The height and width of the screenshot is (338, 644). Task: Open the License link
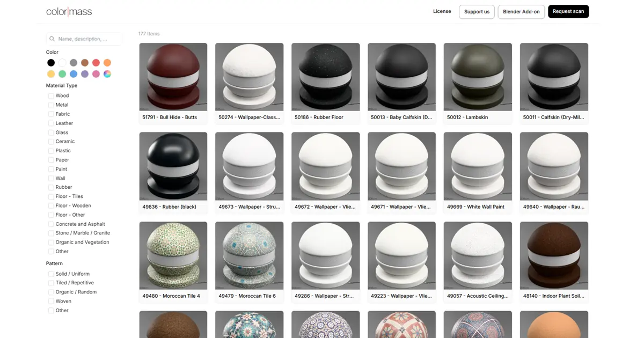[442, 11]
